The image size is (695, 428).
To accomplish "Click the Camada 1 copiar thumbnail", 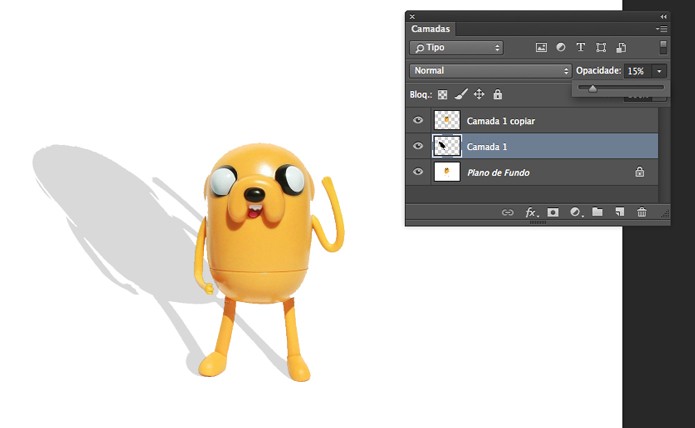I will click(x=447, y=121).
